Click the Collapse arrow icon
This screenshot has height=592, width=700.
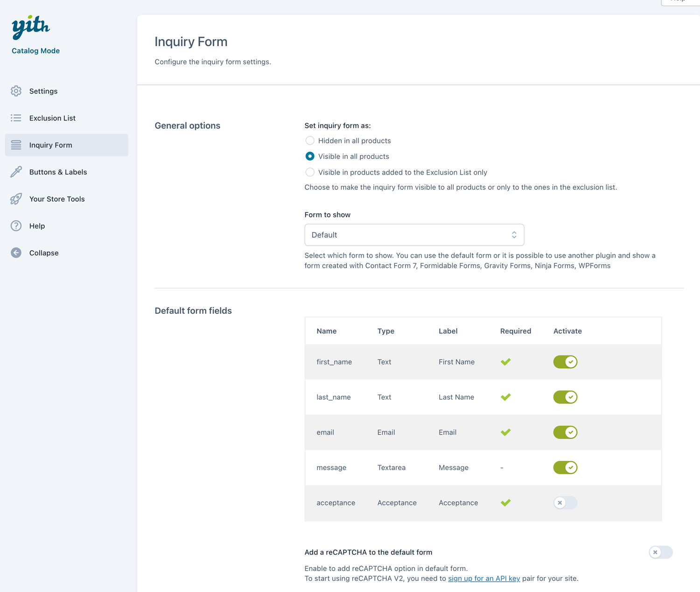pos(16,253)
